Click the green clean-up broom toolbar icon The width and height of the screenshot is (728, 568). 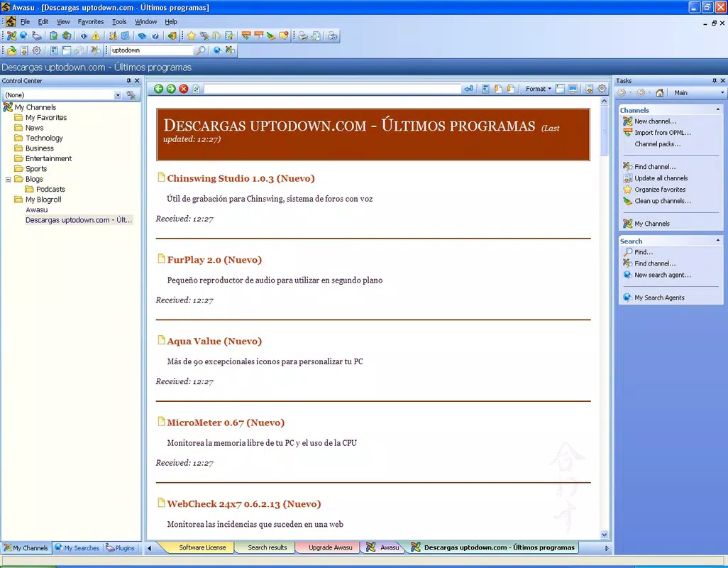coord(271,35)
